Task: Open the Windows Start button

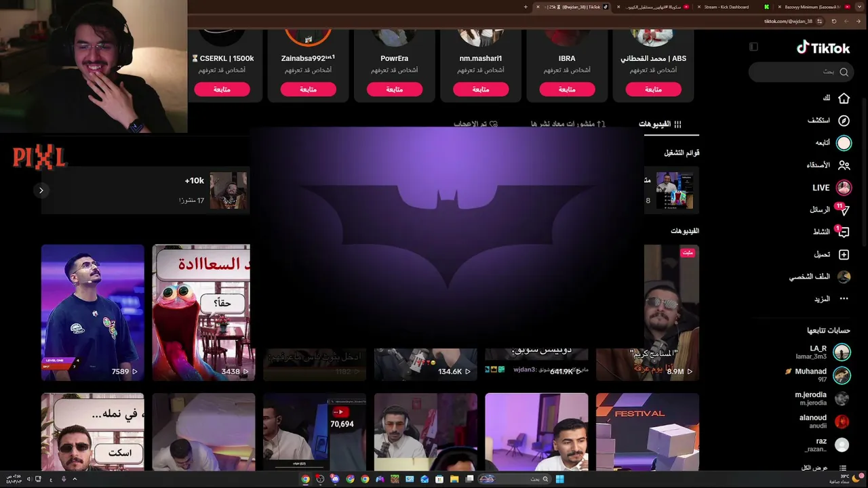Action: pos(559,479)
